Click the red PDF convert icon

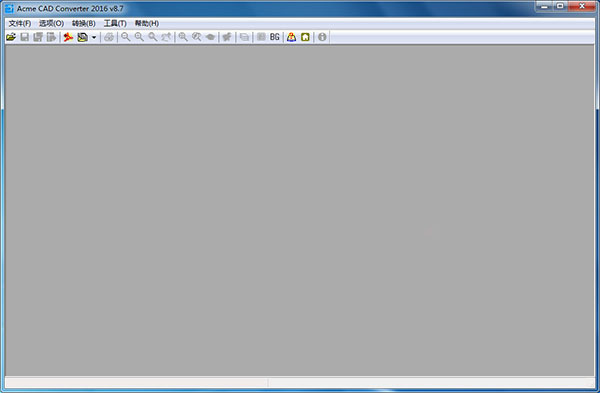click(68, 37)
